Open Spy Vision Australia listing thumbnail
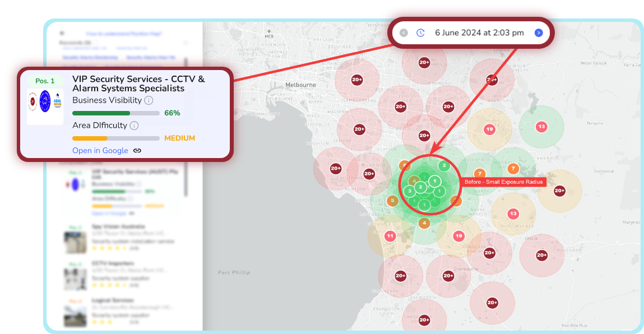Image resolution: width=644 pixels, height=334 pixels. 75,242
